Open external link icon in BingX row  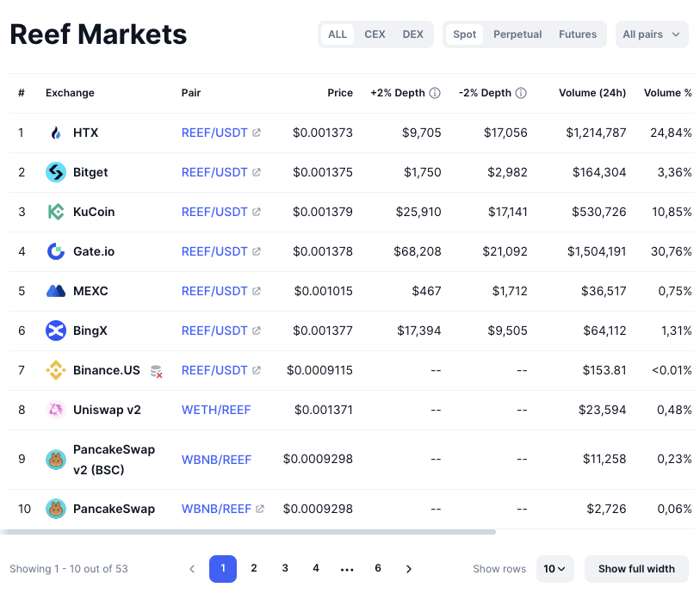coord(257,331)
